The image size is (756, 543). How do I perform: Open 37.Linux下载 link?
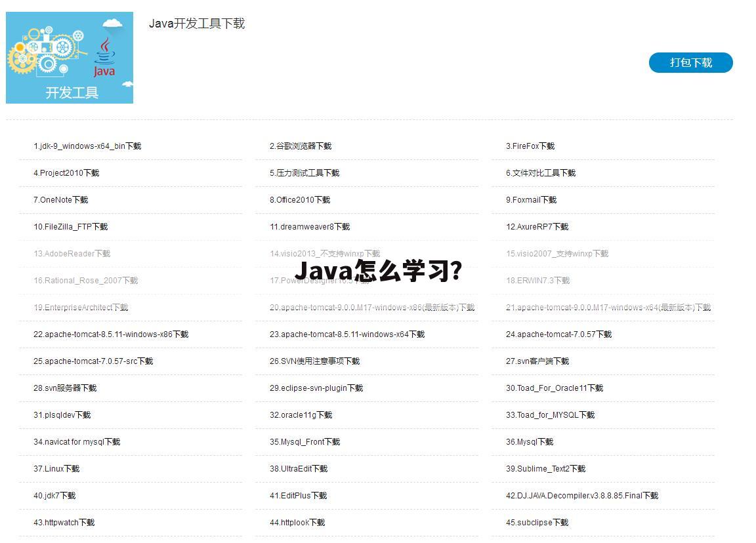pos(56,469)
